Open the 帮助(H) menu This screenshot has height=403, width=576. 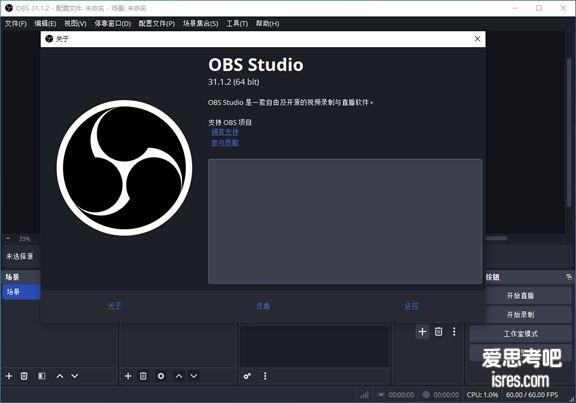267,24
